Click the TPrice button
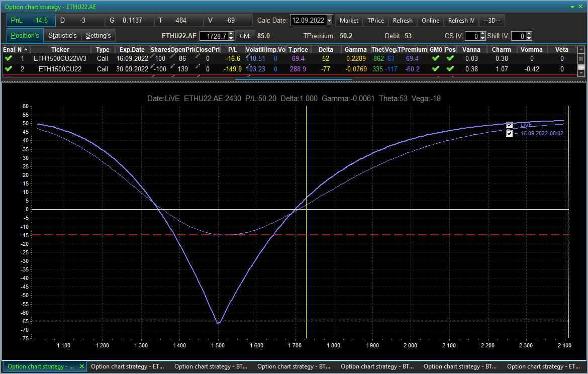The height and width of the screenshot is (374, 588). [376, 21]
